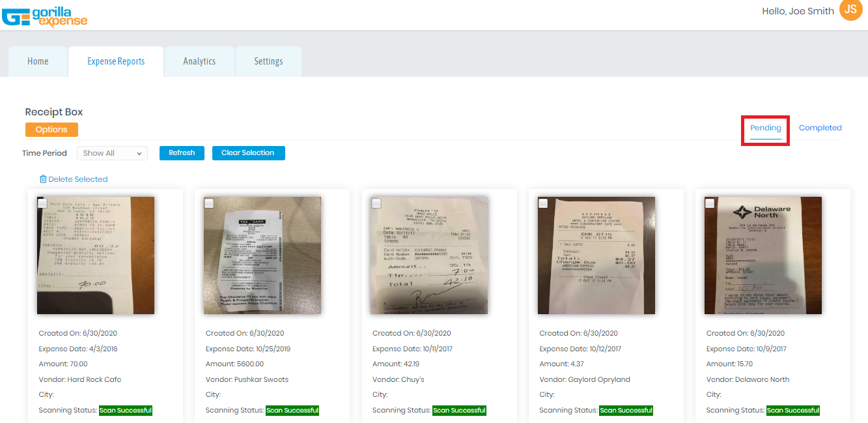This screenshot has height=423, width=868.
Task: Open the Home tab
Action: pos(38,61)
